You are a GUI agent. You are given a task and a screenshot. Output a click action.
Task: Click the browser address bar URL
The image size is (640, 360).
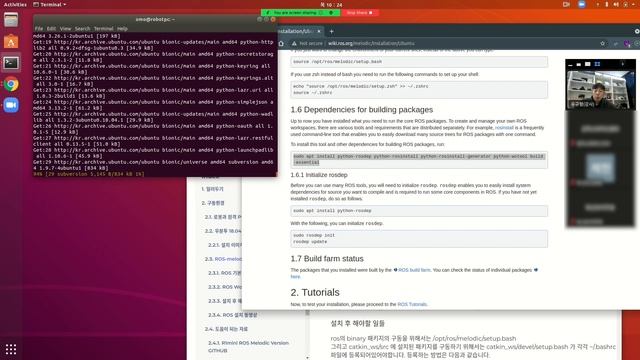[371, 43]
